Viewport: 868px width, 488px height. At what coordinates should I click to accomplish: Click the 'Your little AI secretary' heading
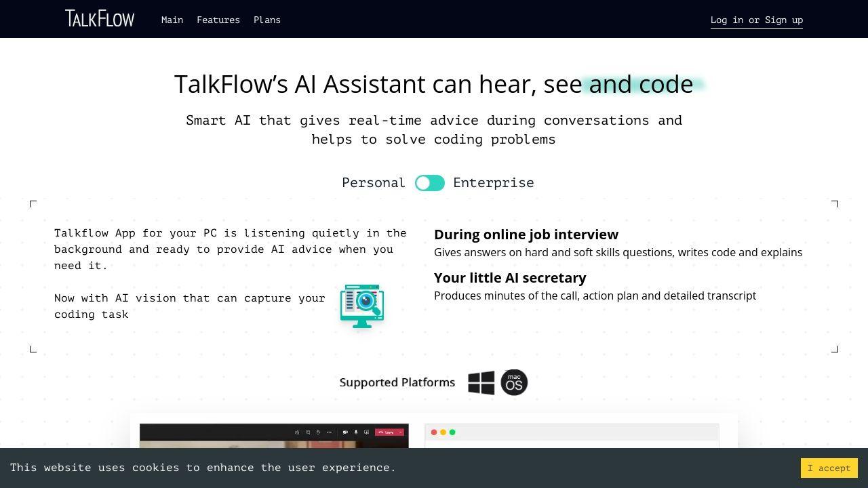point(510,278)
